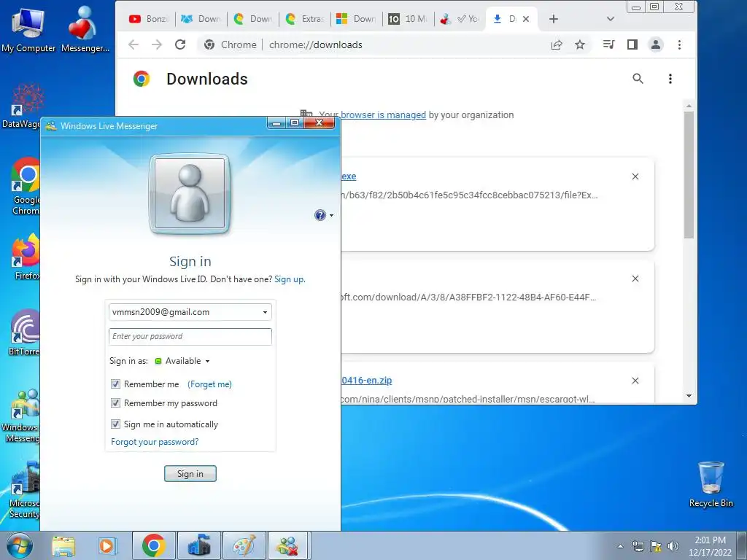Remove the .exe download entry
The image size is (747, 560).
(x=635, y=176)
